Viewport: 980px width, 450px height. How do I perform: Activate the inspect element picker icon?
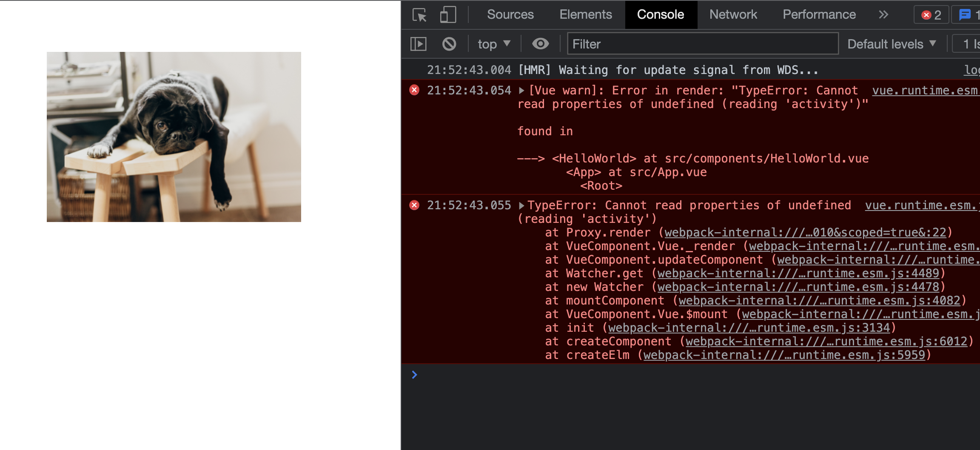point(420,15)
